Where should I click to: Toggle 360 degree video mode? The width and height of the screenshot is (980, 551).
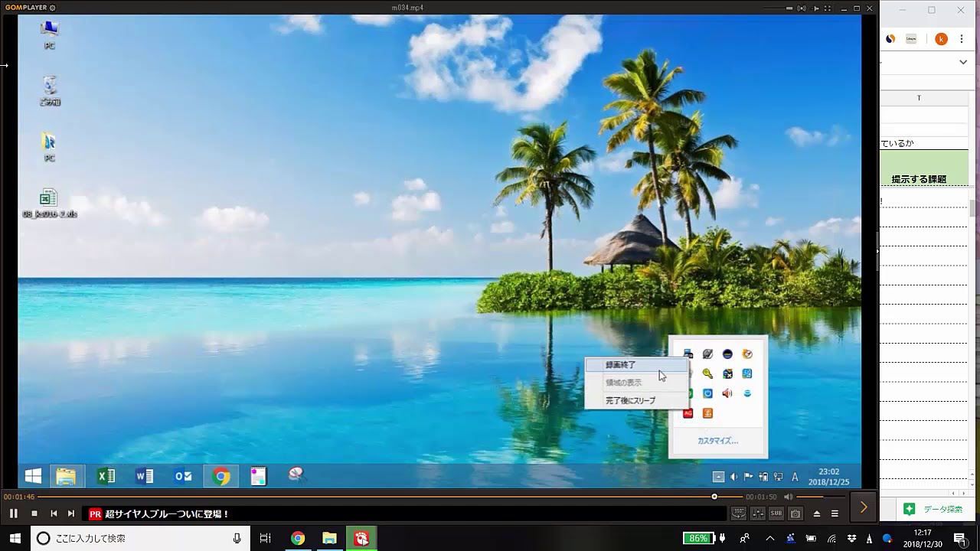click(x=738, y=514)
